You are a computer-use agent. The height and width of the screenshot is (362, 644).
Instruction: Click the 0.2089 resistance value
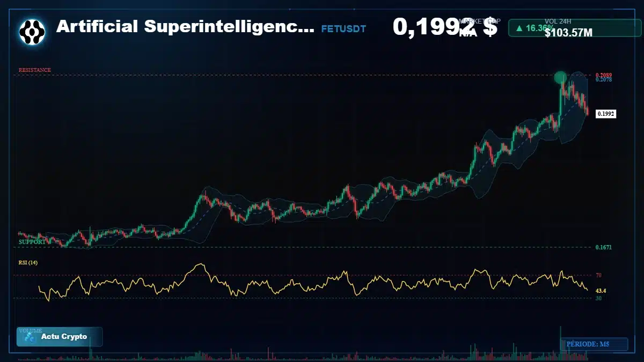click(604, 75)
